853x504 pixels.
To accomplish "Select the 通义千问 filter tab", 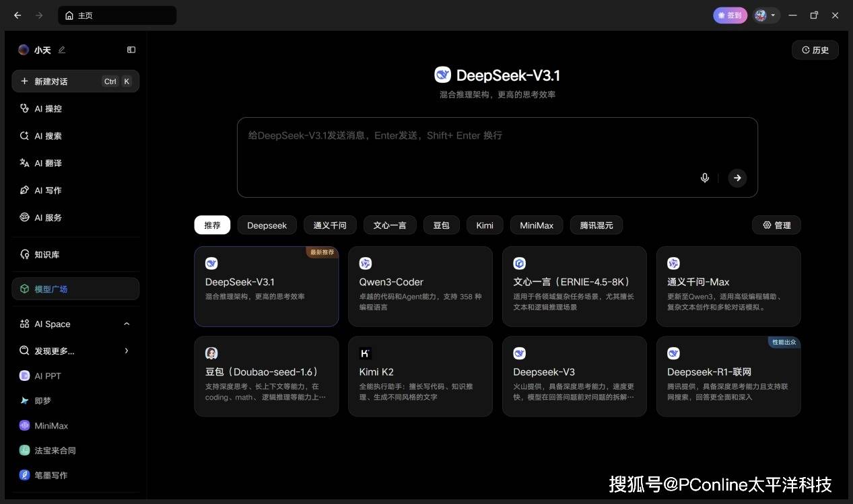I will pos(330,225).
